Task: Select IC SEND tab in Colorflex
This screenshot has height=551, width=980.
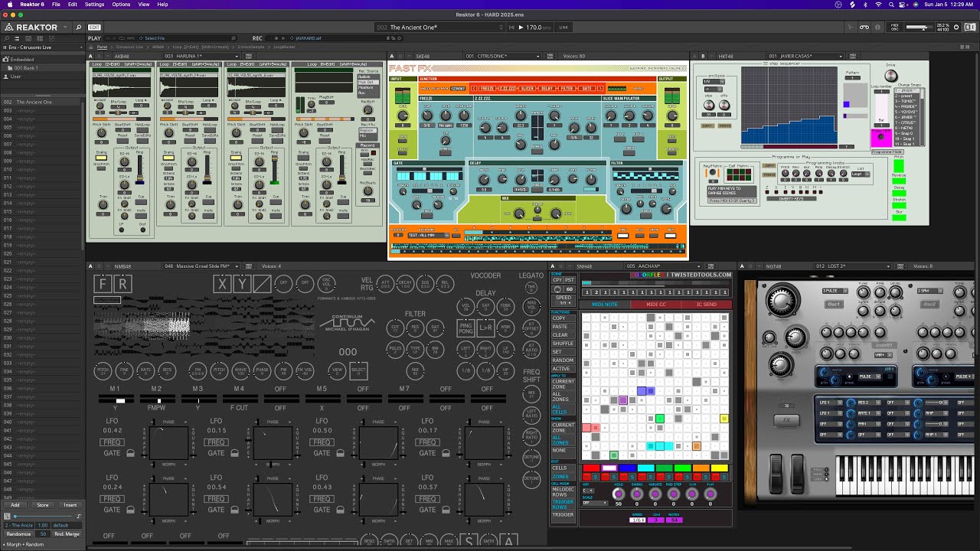Action: (707, 305)
